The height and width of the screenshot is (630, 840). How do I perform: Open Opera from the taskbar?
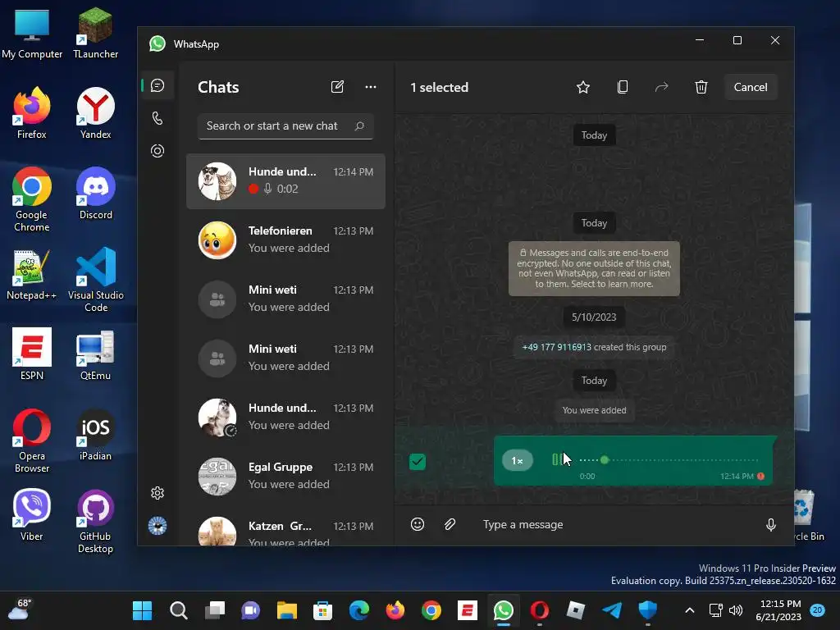pyautogui.click(x=540, y=610)
